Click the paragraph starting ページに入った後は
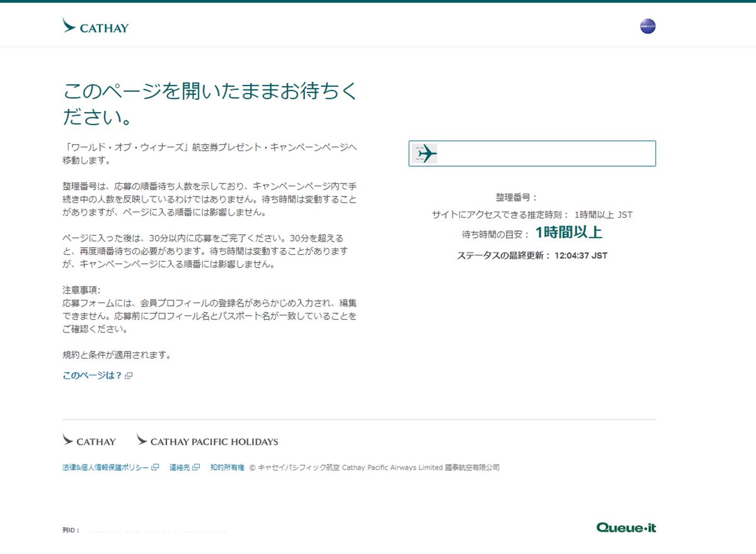 pyautogui.click(x=205, y=251)
